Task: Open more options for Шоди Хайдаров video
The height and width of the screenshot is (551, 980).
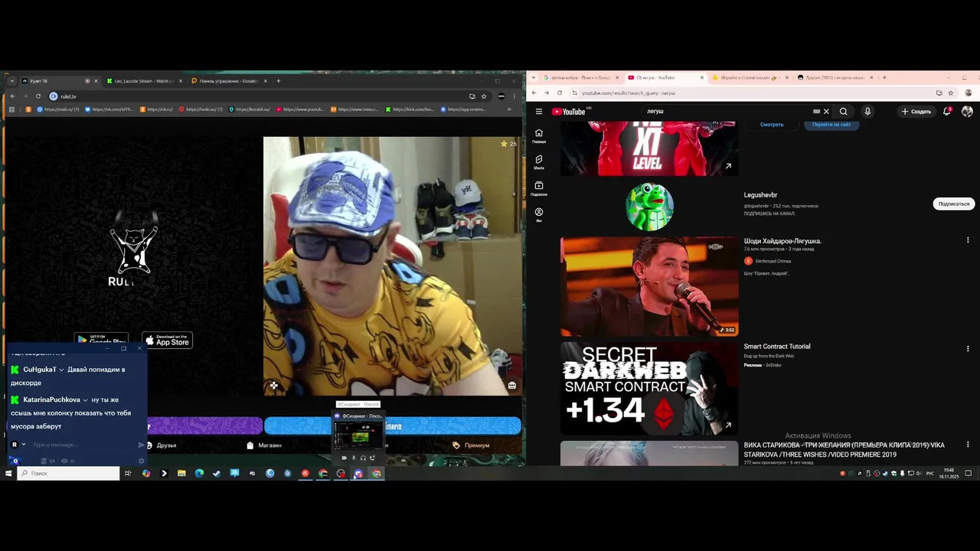Action: [x=968, y=240]
